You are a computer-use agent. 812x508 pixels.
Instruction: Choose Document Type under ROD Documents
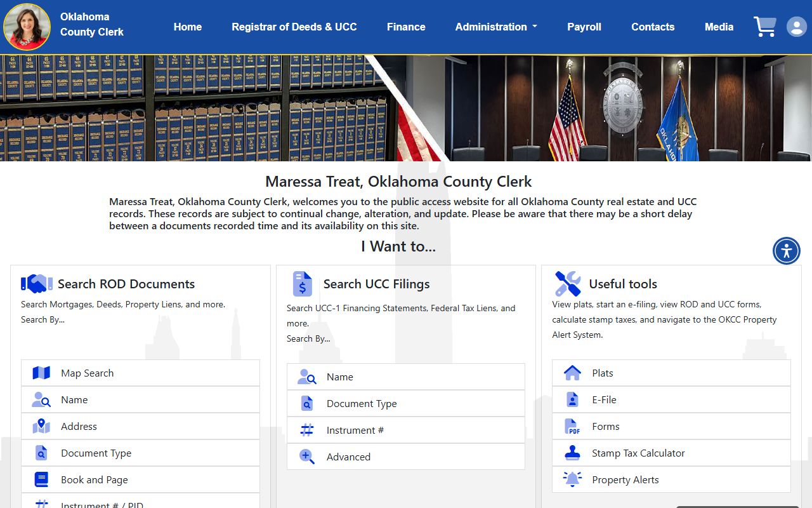(140, 453)
